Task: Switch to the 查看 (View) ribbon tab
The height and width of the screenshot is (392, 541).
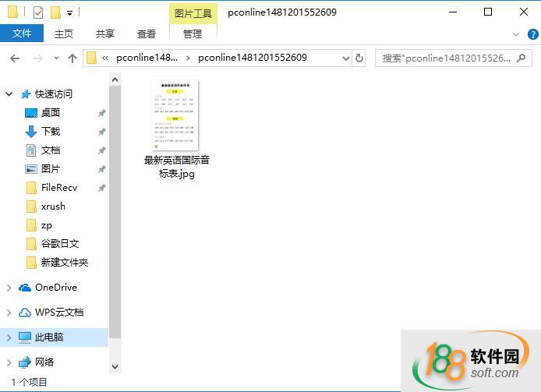Action: coord(147,34)
